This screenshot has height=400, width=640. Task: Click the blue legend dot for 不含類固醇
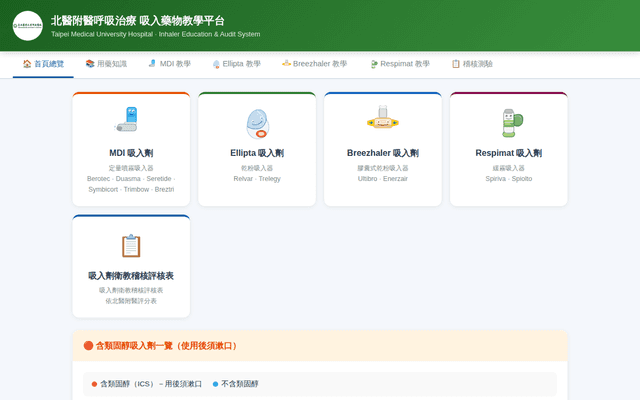pos(216,384)
